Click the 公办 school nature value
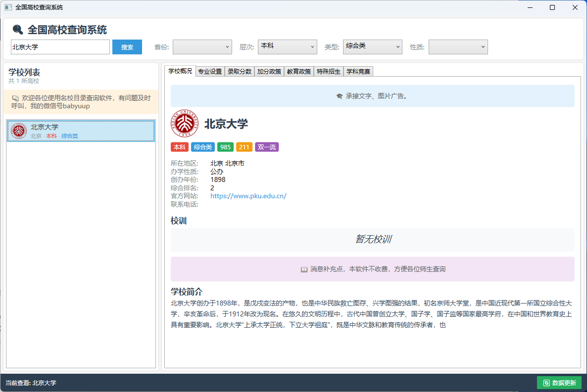 [217, 172]
